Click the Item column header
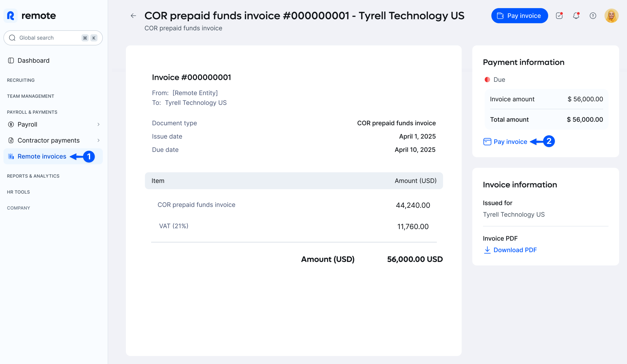Viewport: 627px width, 364px height. [x=158, y=181]
